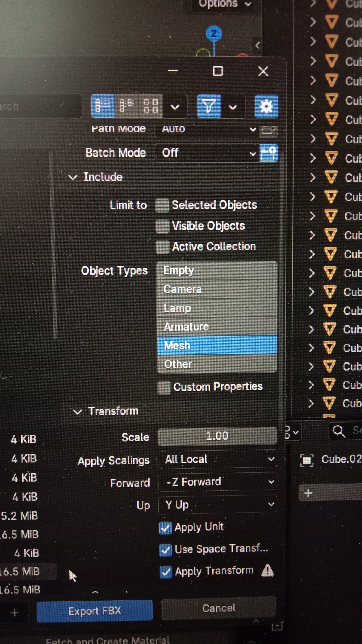Switch to thumbnails display mode

[x=151, y=106]
